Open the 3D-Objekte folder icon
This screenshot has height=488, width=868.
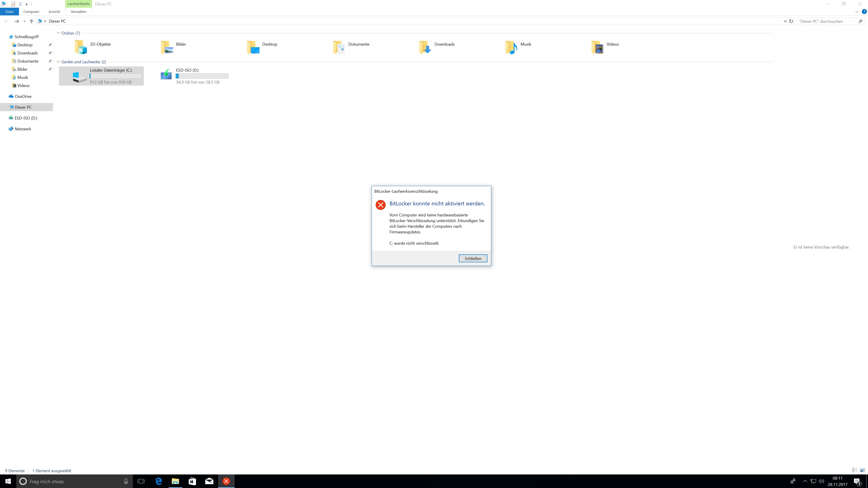tap(81, 47)
